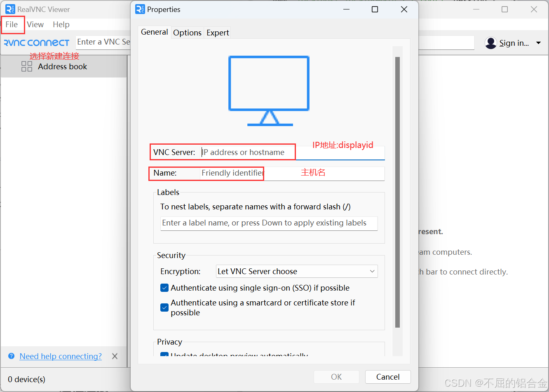
Task: Click the 0 device(s) status text
Action: point(27,379)
